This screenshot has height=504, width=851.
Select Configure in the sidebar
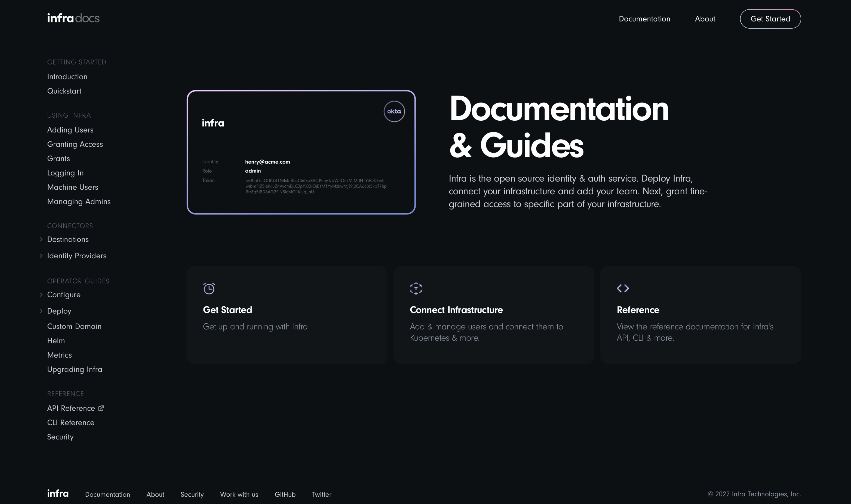pyautogui.click(x=64, y=295)
